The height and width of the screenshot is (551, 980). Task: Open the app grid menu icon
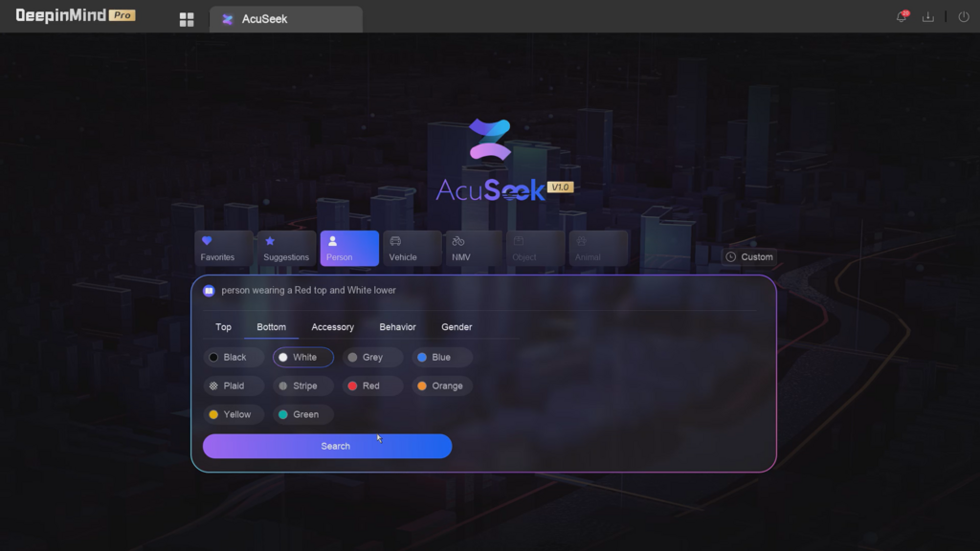point(187,19)
